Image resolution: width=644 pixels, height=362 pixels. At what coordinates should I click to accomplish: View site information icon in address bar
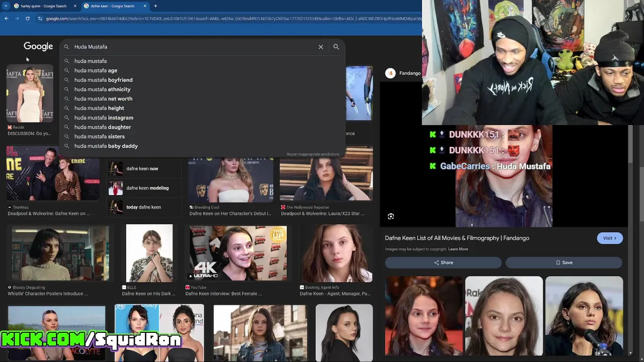(40, 19)
